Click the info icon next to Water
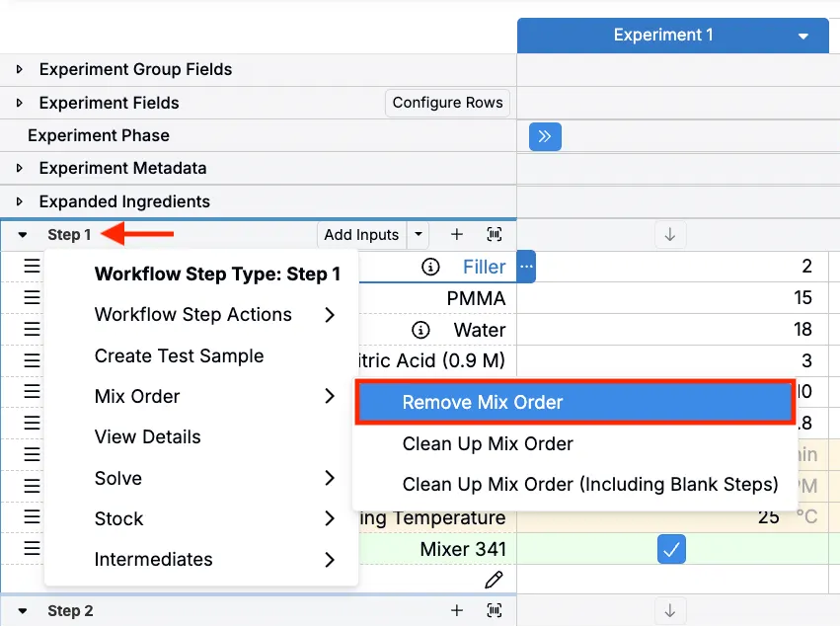This screenshot has height=626, width=840. click(x=420, y=330)
